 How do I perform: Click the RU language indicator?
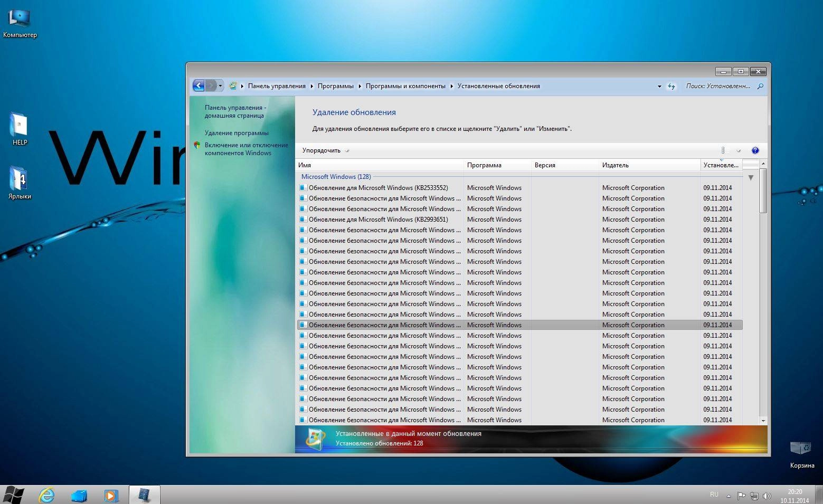tap(714, 495)
